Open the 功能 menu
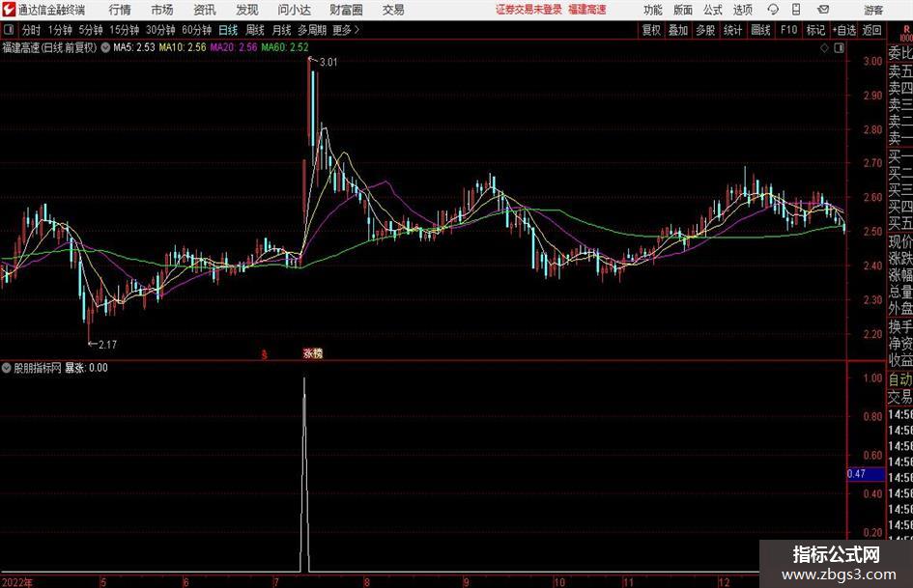This screenshot has width=913, height=588. (x=653, y=10)
